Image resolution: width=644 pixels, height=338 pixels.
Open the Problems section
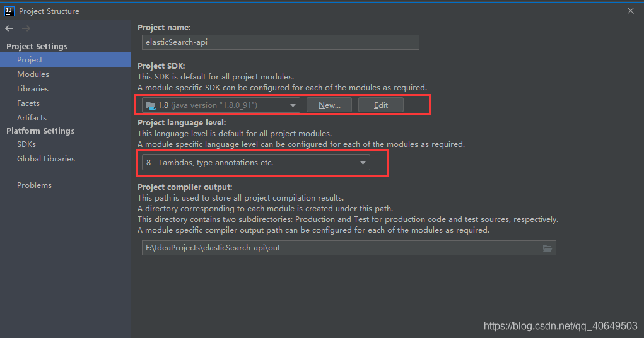point(34,185)
